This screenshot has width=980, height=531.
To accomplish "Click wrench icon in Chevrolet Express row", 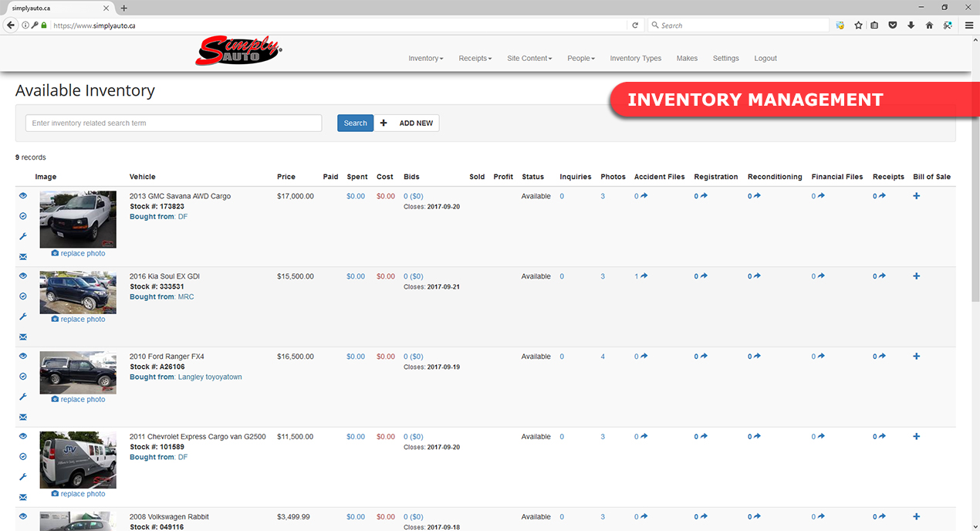I will point(23,477).
